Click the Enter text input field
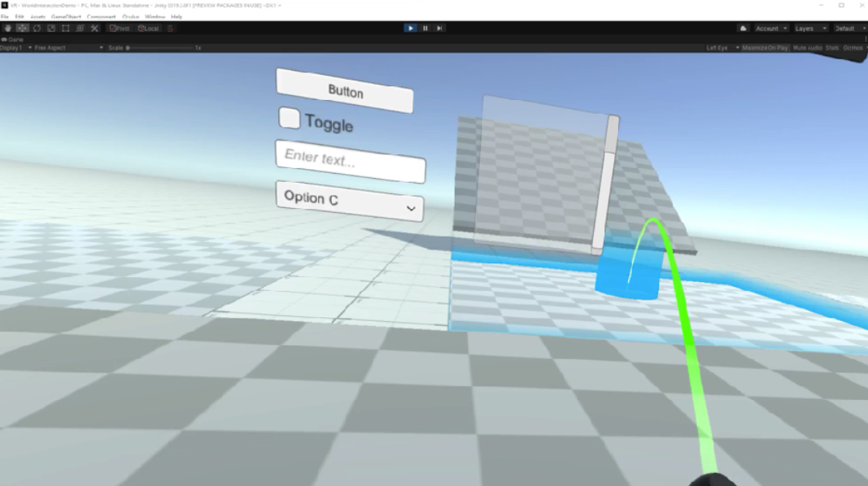 350,161
